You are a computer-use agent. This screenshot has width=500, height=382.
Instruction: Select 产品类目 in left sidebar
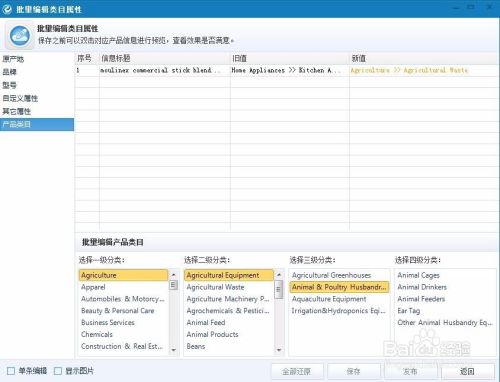(37, 124)
